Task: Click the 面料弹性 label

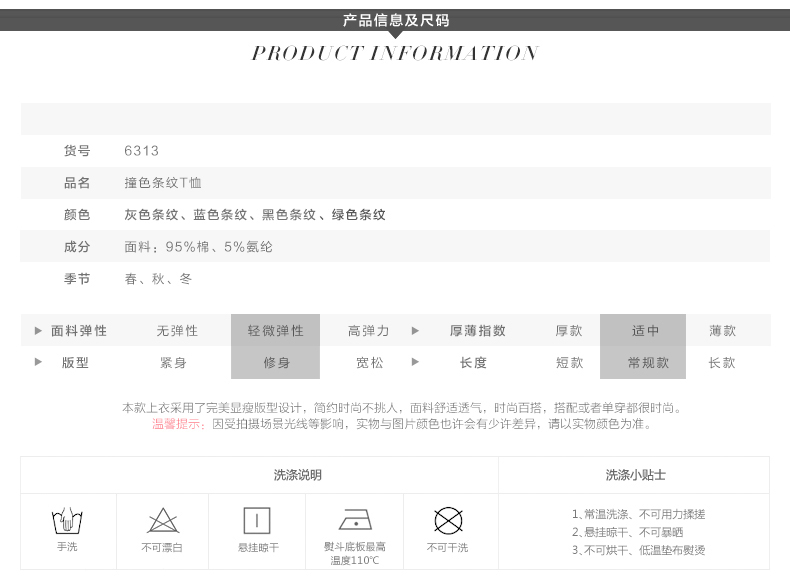Action: (79, 331)
